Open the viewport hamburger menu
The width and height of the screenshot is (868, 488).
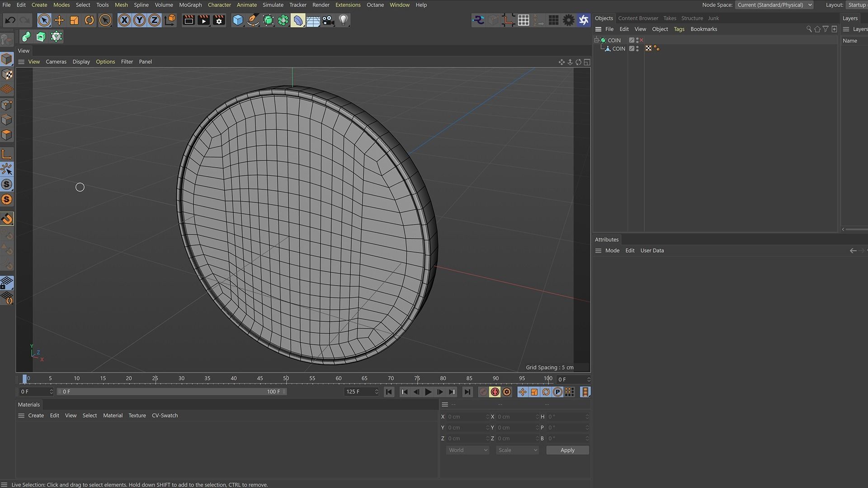click(x=21, y=62)
